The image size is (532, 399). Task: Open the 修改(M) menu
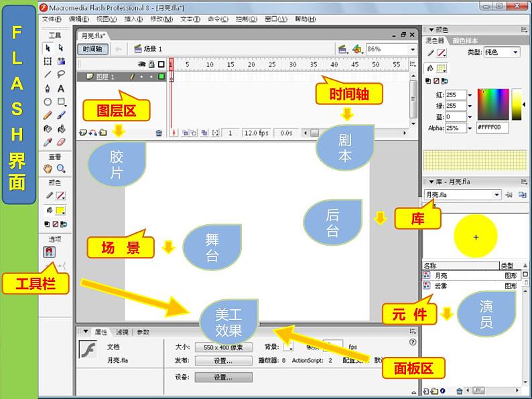point(161,19)
